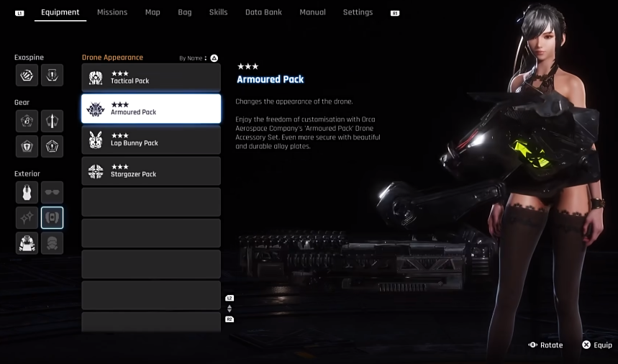Switch to the Equipment tab
Screen dimensions: 618x364
tap(60, 12)
